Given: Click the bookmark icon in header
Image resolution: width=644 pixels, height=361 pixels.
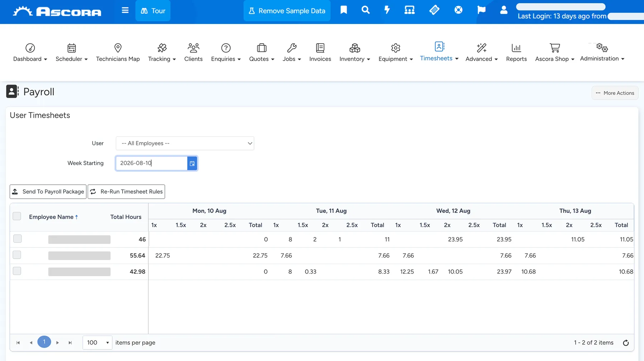Looking at the screenshot, I should pos(343,10).
